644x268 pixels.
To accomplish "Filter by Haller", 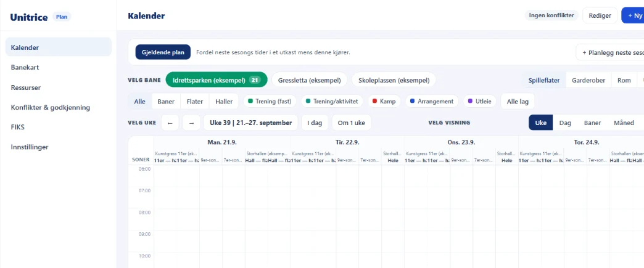I will (224, 102).
